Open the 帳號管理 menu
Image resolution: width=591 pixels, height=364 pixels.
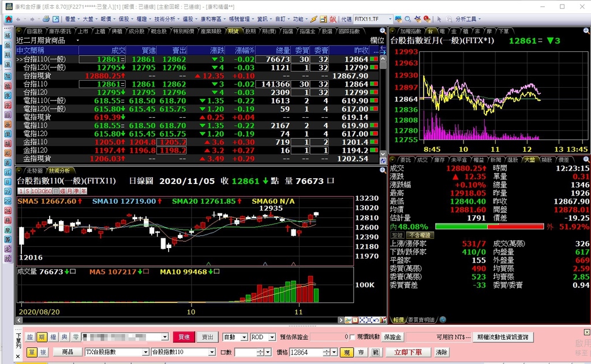[x=241, y=19]
